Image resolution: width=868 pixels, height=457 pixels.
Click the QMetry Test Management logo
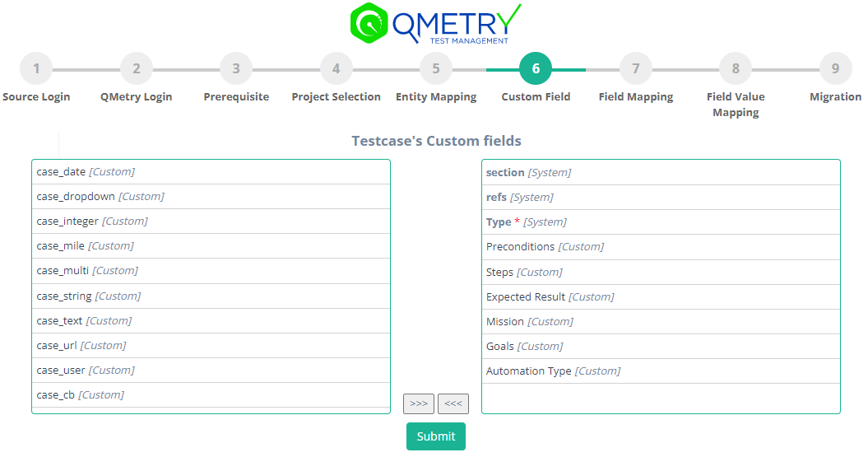coord(436,23)
